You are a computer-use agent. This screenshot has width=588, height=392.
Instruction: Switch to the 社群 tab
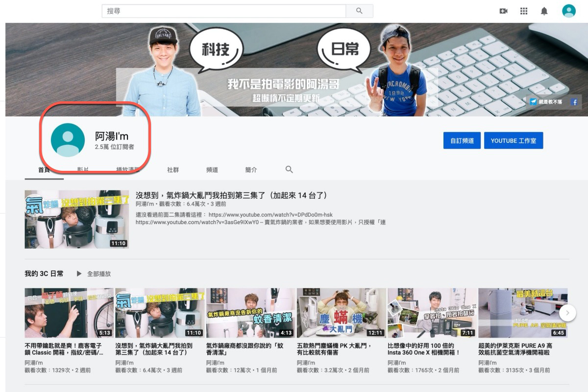172,169
